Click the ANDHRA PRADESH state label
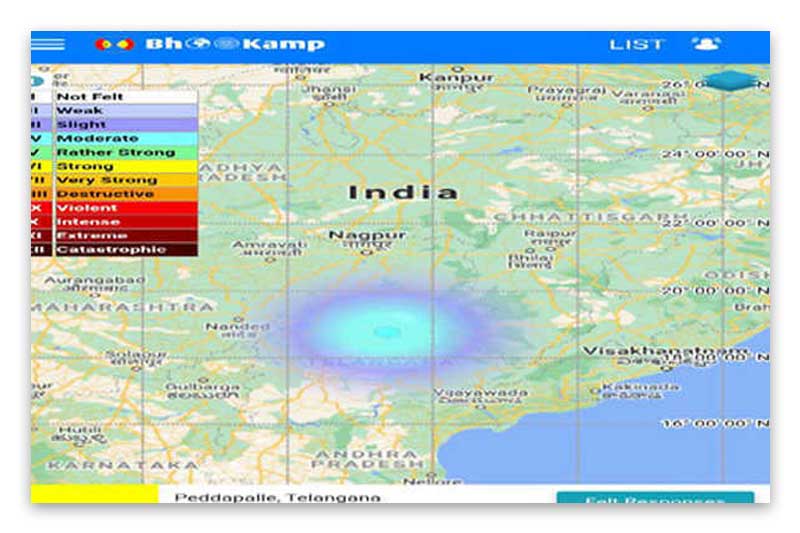Image resolution: width=800 pixels, height=533 pixels. point(367,459)
